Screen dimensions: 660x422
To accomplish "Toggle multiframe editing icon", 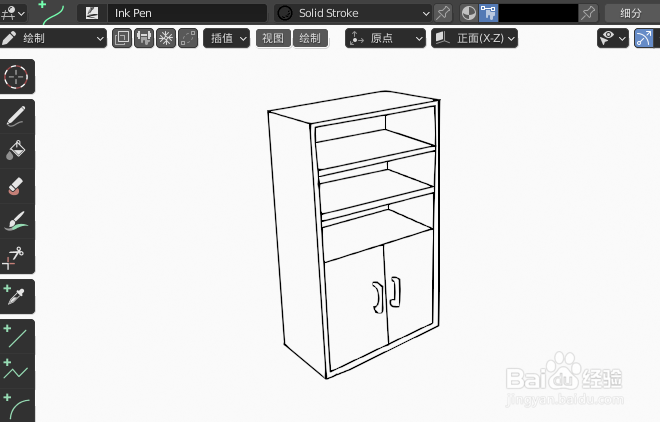I will (x=188, y=38).
